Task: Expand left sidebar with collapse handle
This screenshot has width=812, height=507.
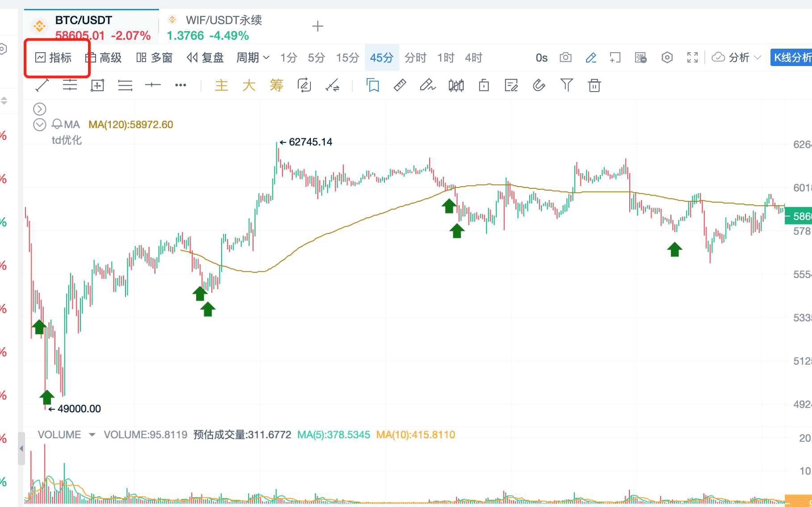Action: coord(21,449)
